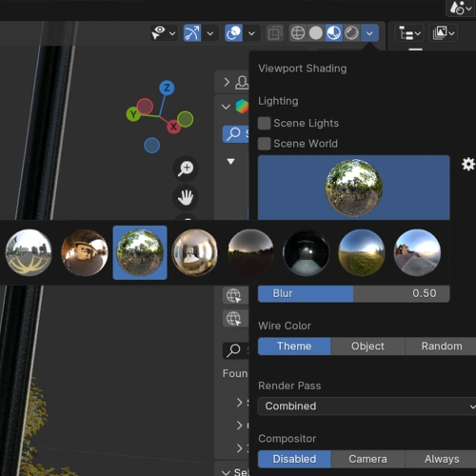Open the viewport shading options dropdown arrow
This screenshot has width=476, height=476.
(369, 33)
